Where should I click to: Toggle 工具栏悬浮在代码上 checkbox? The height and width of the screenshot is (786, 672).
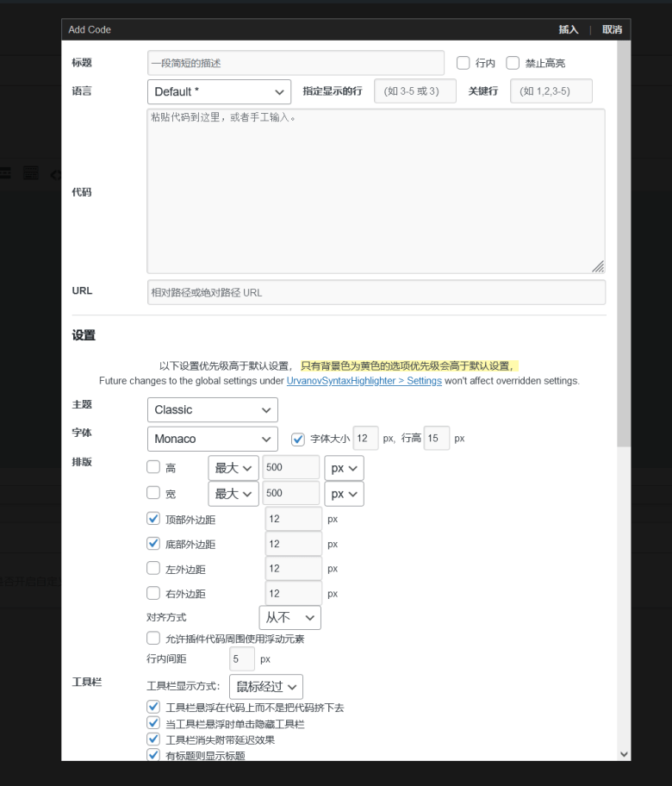point(152,707)
